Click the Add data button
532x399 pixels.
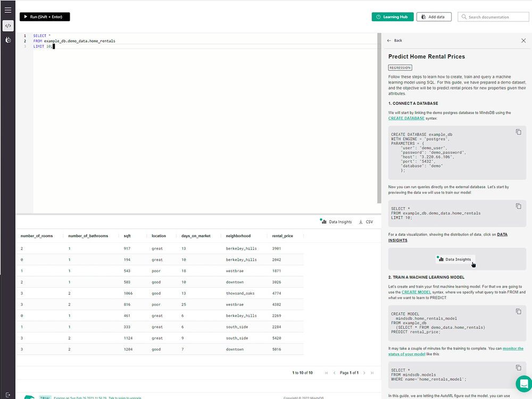[x=434, y=16]
